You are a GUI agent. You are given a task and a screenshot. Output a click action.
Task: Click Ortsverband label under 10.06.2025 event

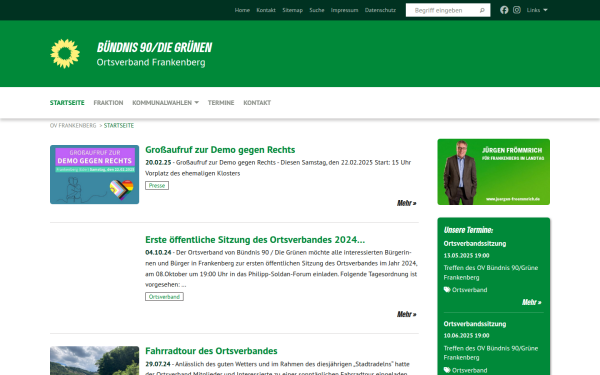coord(470,370)
